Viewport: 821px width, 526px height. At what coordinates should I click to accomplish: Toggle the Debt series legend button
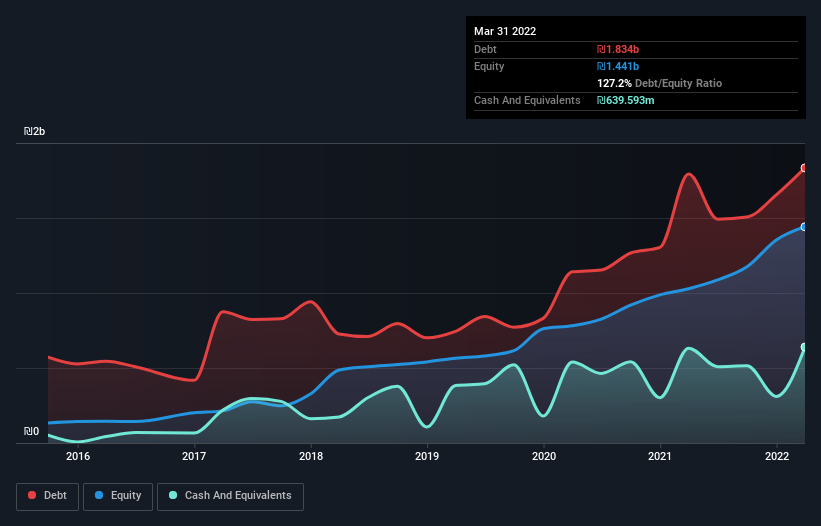click(47, 496)
